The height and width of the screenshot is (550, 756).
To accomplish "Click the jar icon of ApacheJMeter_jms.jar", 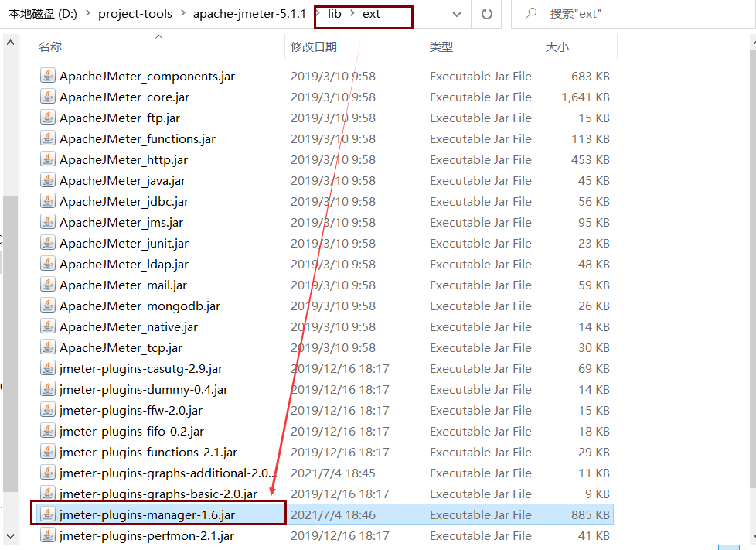I will tap(48, 223).
